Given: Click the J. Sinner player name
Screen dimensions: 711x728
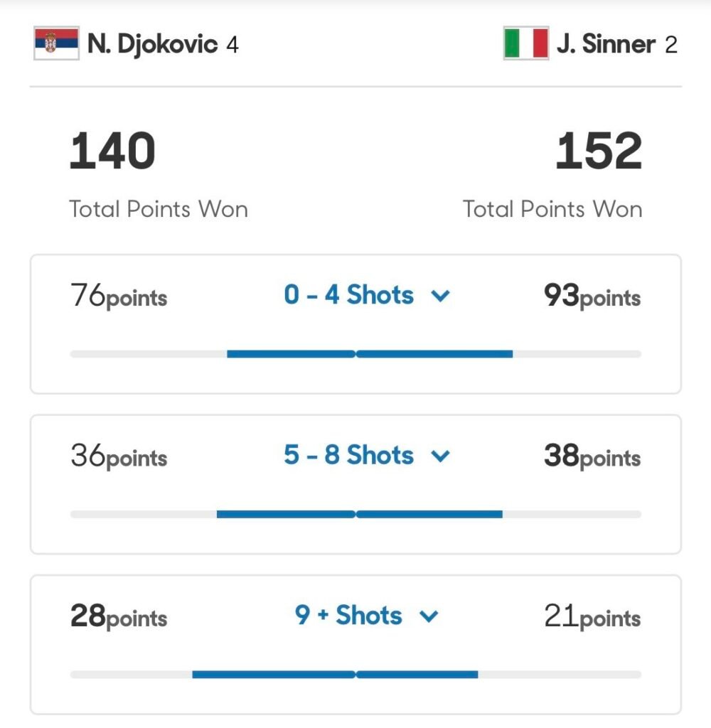Looking at the screenshot, I should click(x=606, y=44).
